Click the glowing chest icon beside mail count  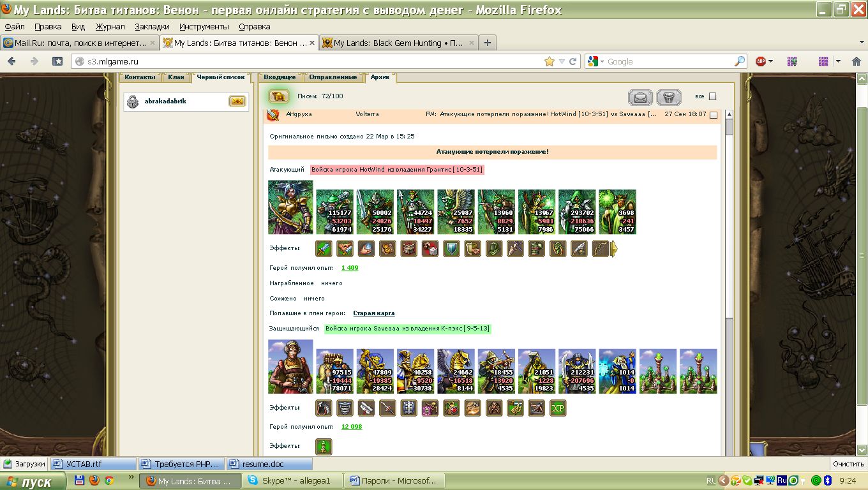coord(277,96)
